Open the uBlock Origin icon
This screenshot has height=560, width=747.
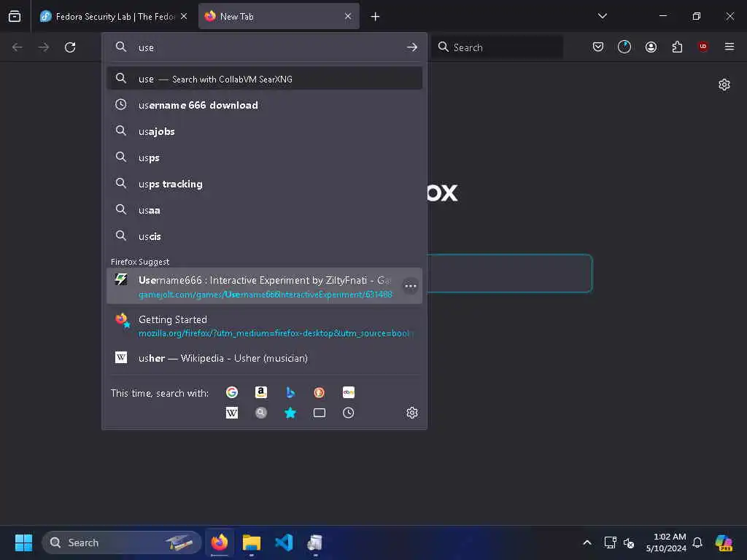pyautogui.click(x=703, y=47)
